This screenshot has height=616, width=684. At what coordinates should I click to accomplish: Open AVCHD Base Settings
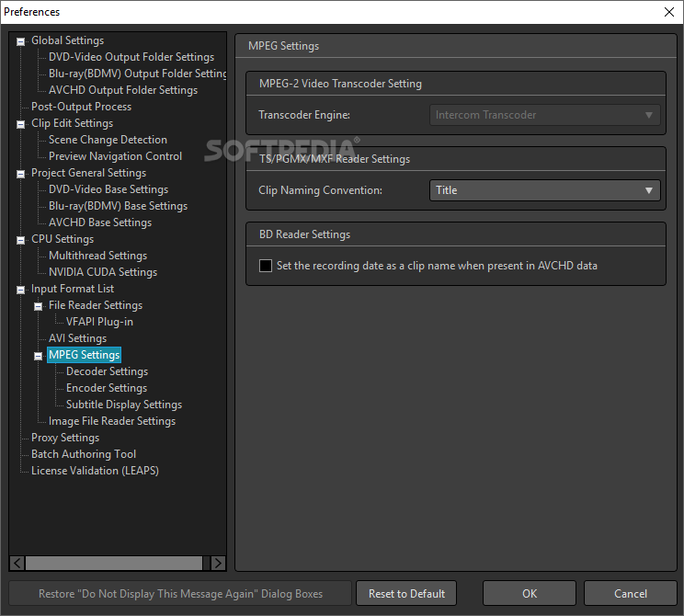100,222
